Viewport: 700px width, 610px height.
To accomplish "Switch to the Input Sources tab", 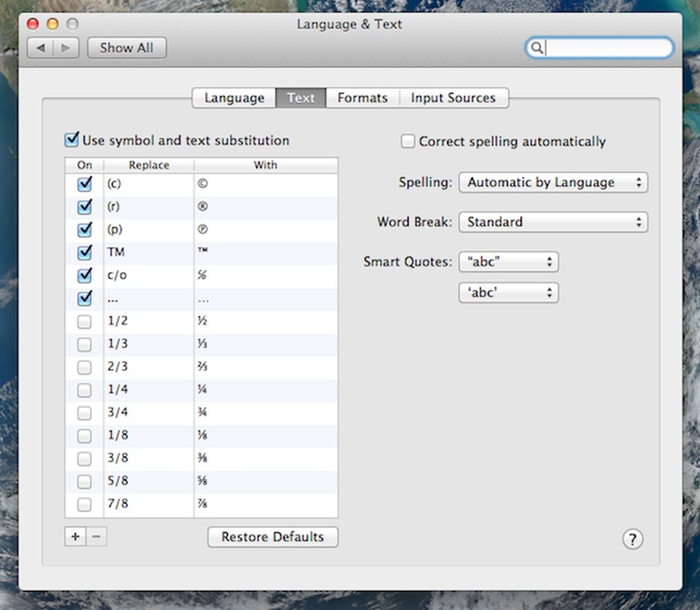I will (454, 98).
